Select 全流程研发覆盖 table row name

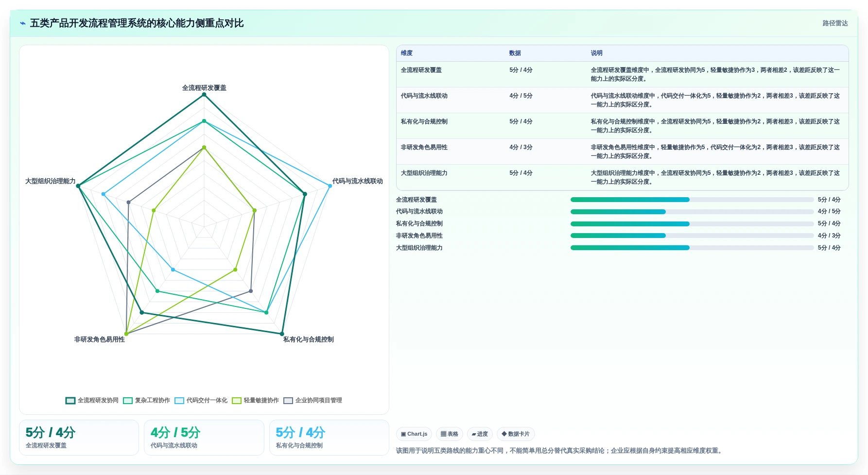click(x=421, y=70)
